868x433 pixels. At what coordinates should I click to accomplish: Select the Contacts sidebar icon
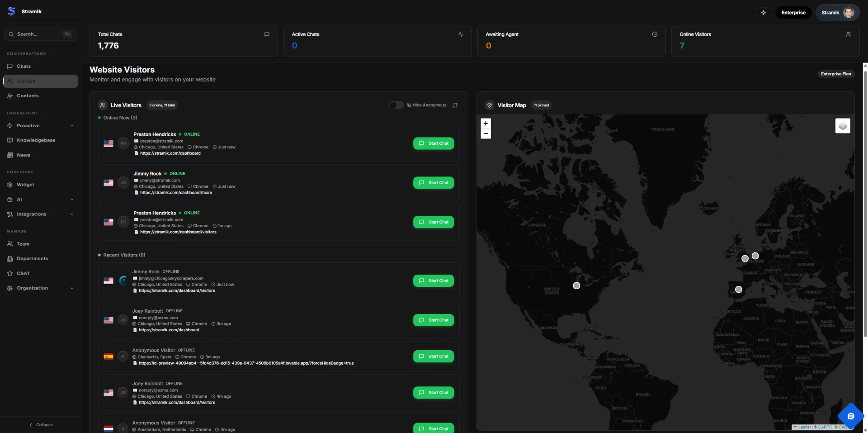(x=10, y=95)
